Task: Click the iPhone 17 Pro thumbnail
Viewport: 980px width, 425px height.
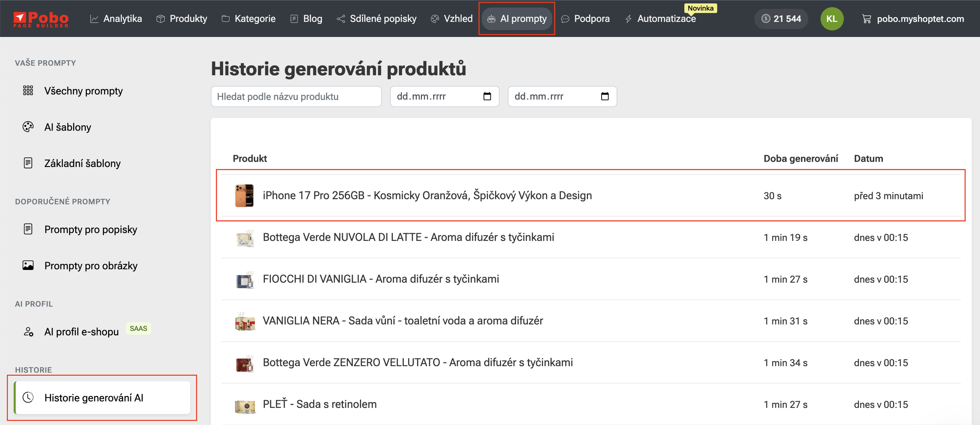Action: coord(244,196)
